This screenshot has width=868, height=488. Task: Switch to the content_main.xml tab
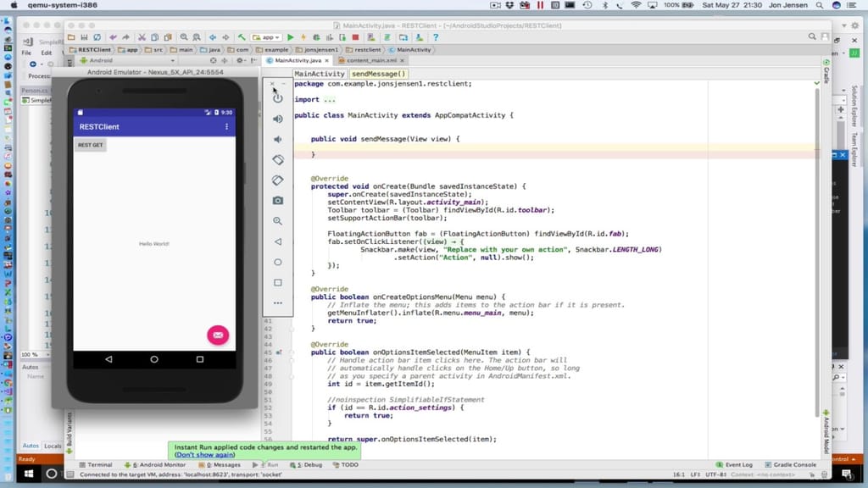coord(370,61)
